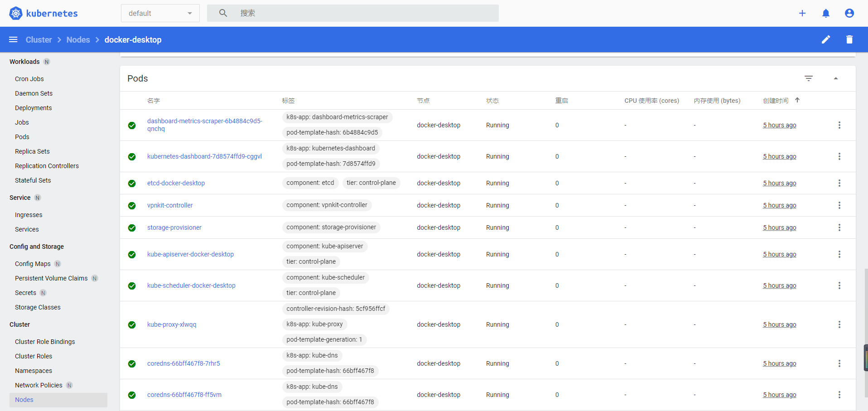Open the Pods filter icon
This screenshot has width=868, height=411.
click(809, 78)
